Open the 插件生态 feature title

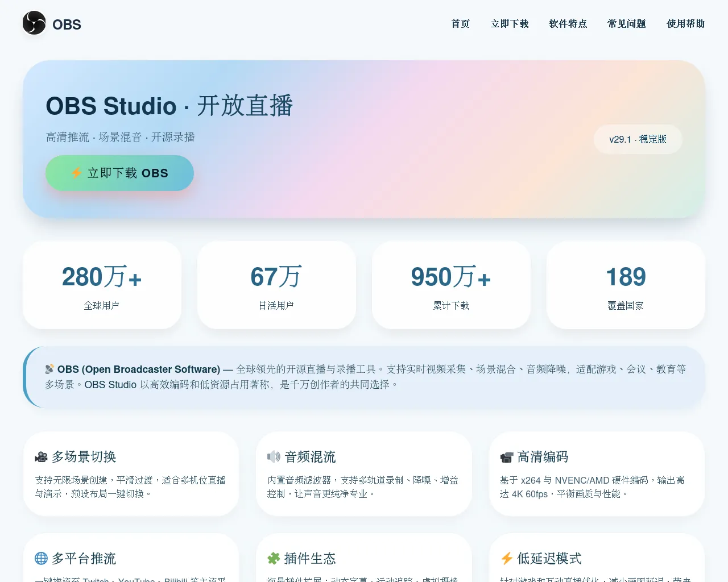(x=310, y=559)
